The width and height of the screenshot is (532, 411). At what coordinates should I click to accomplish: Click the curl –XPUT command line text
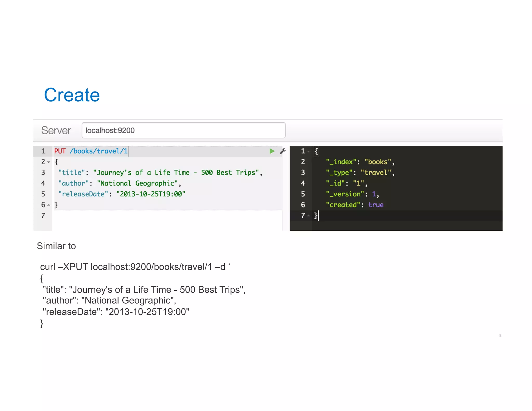(135, 267)
